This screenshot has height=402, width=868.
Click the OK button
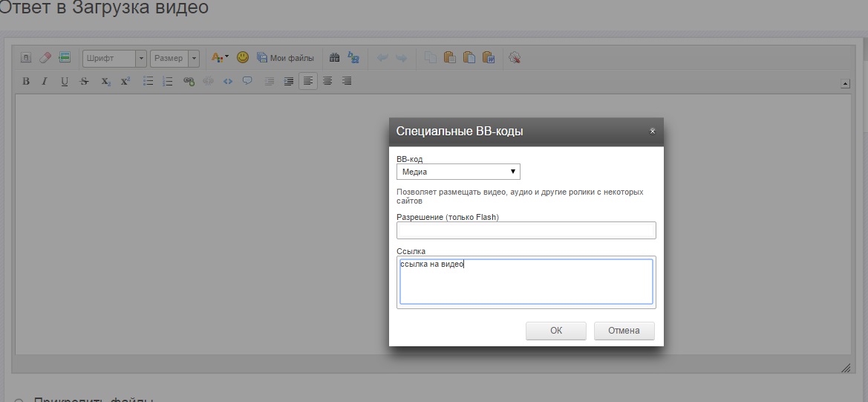[x=556, y=331]
